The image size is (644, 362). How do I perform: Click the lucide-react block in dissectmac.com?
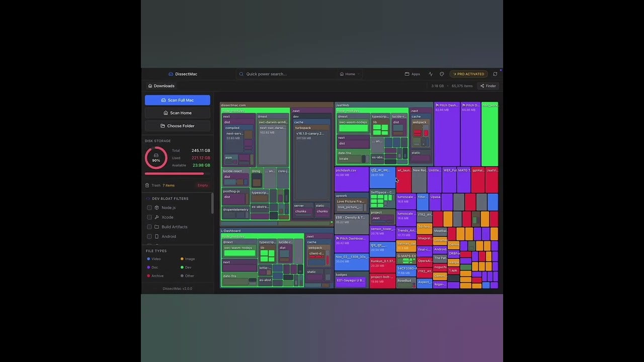pyautogui.click(x=236, y=178)
